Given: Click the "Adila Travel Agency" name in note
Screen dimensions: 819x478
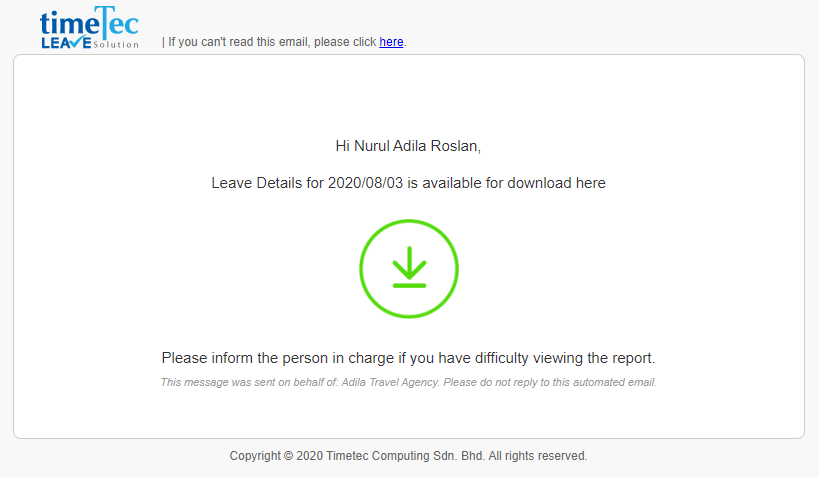Looking at the screenshot, I should (390, 382).
